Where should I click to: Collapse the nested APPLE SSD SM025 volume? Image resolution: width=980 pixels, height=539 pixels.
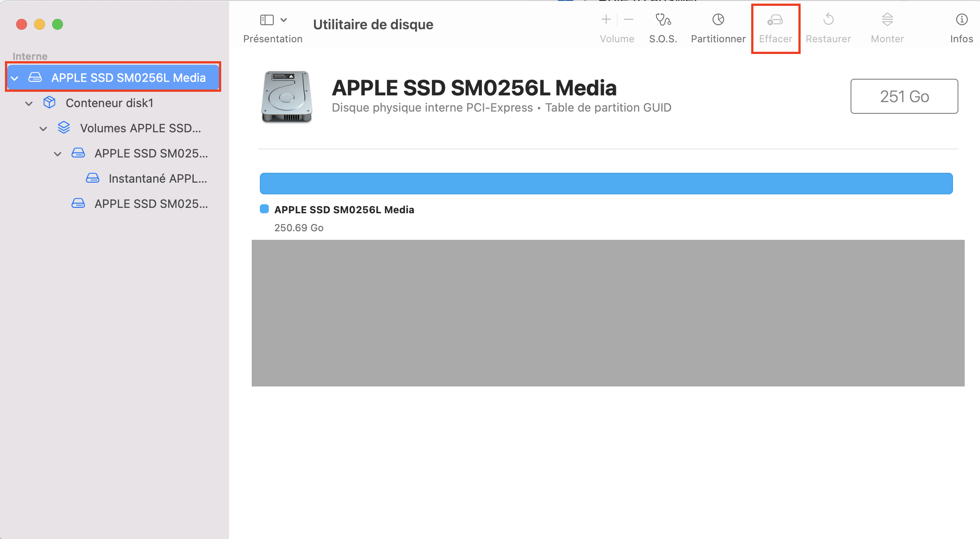click(x=58, y=154)
